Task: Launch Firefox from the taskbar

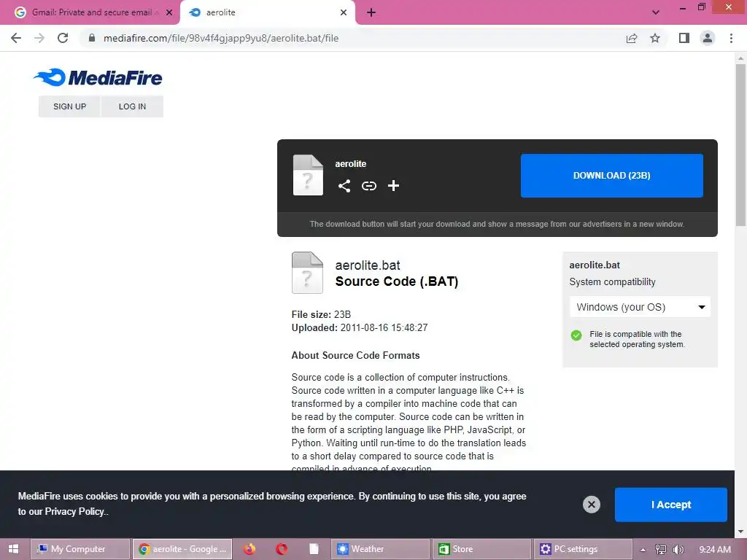Action: tap(249, 549)
